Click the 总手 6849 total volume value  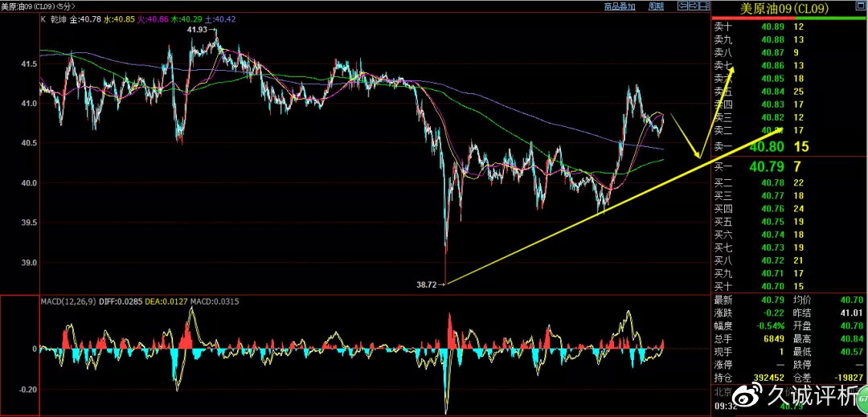(x=773, y=339)
